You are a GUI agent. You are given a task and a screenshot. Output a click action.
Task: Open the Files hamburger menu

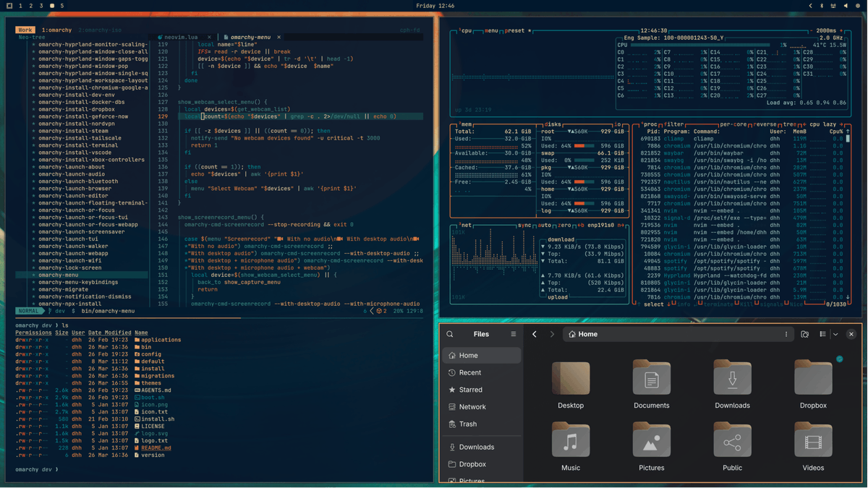[514, 334]
